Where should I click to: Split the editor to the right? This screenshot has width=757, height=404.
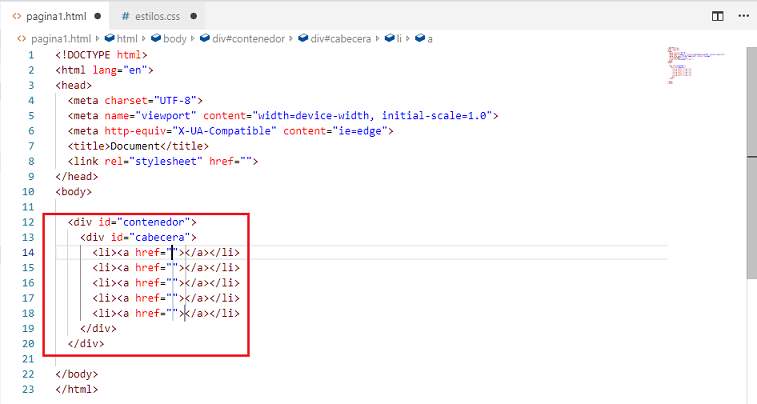pyautogui.click(x=717, y=16)
